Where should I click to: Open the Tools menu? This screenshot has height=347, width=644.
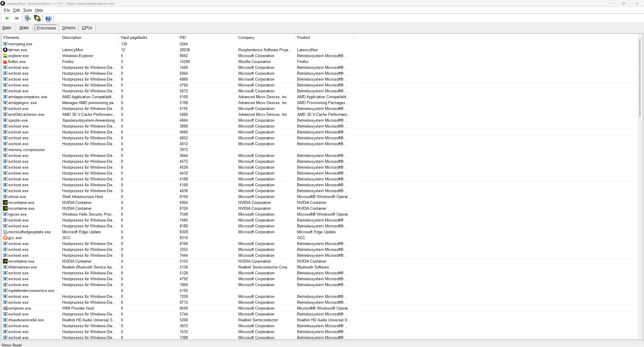tap(27, 10)
